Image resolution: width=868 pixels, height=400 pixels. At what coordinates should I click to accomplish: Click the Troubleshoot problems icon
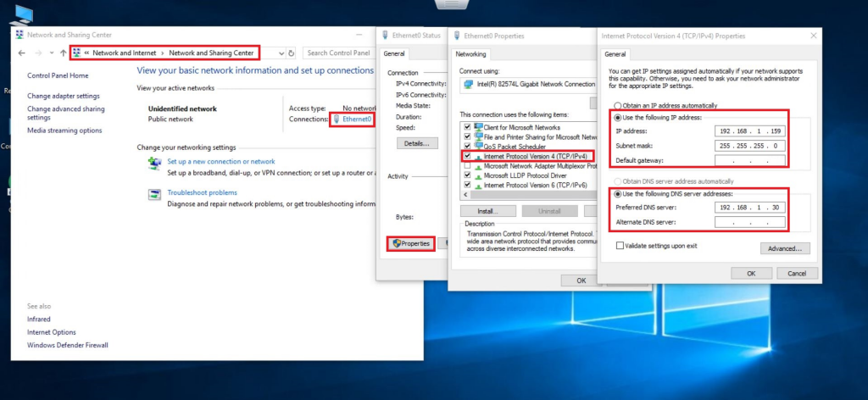click(x=154, y=194)
